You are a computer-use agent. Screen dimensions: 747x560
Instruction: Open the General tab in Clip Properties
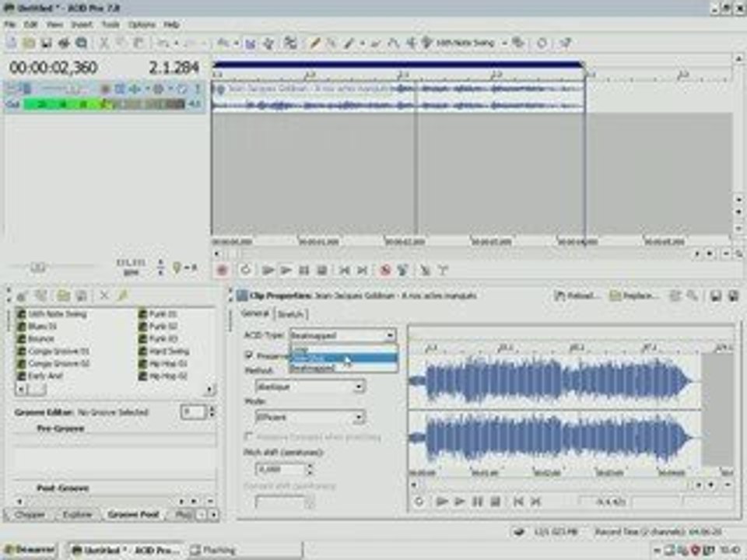click(255, 313)
